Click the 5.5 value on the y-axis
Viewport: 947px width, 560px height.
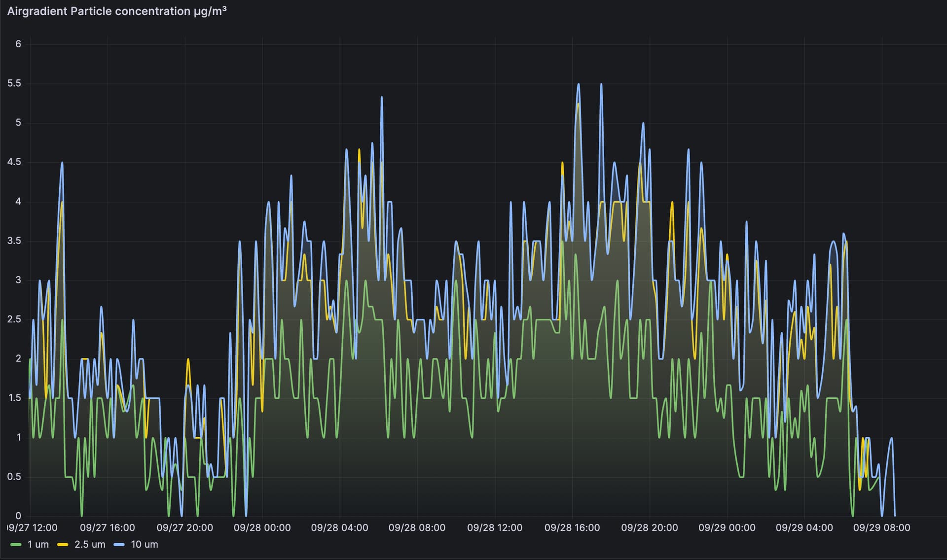(14, 83)
